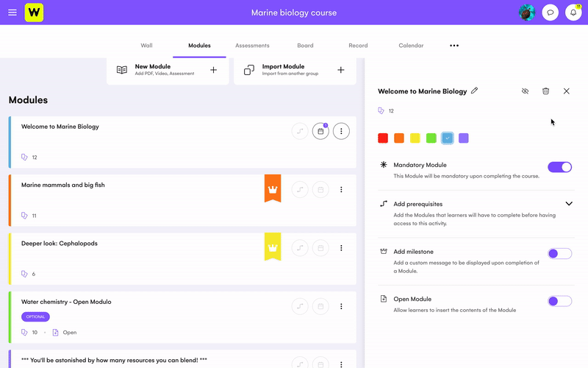Screen dimensions: 588x368
Task: Open prerequisites for Water chemistry module
Action: [x=300, y=306]
